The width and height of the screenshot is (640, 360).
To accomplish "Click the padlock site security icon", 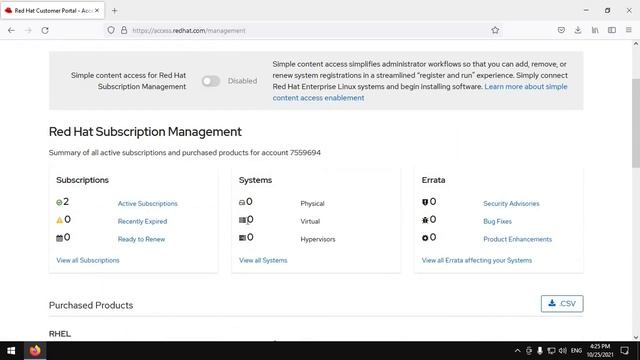I will [124, 30].
